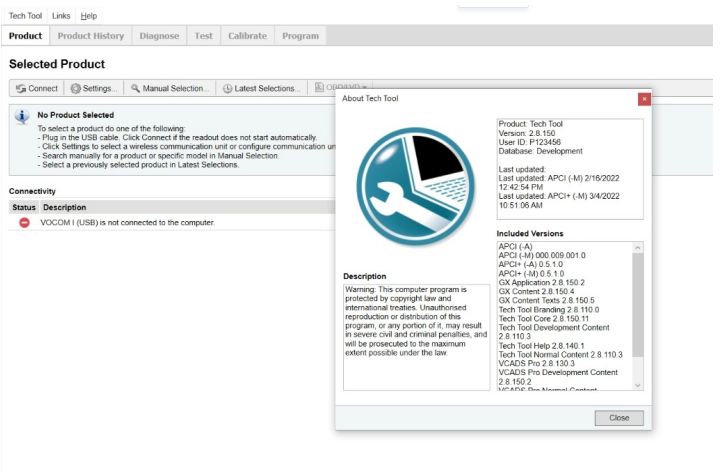The height and width of the screenshot is (473, 722).
Task: Click scroll down arrow in Included Versions
Action: 638,385
